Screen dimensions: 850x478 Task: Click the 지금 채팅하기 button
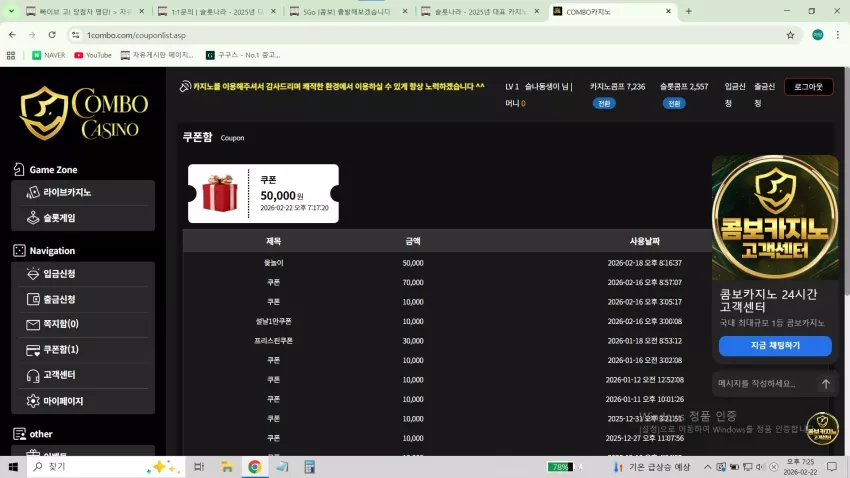[775, 346]
